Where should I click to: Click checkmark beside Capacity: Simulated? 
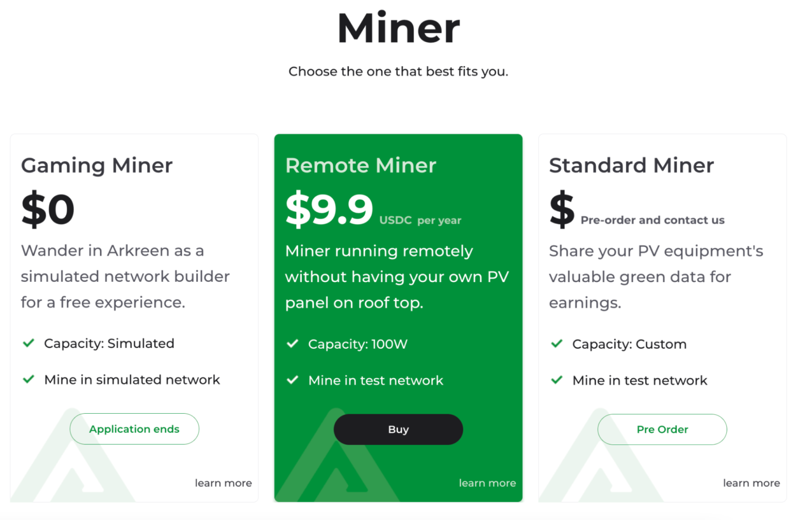point(29,343)
